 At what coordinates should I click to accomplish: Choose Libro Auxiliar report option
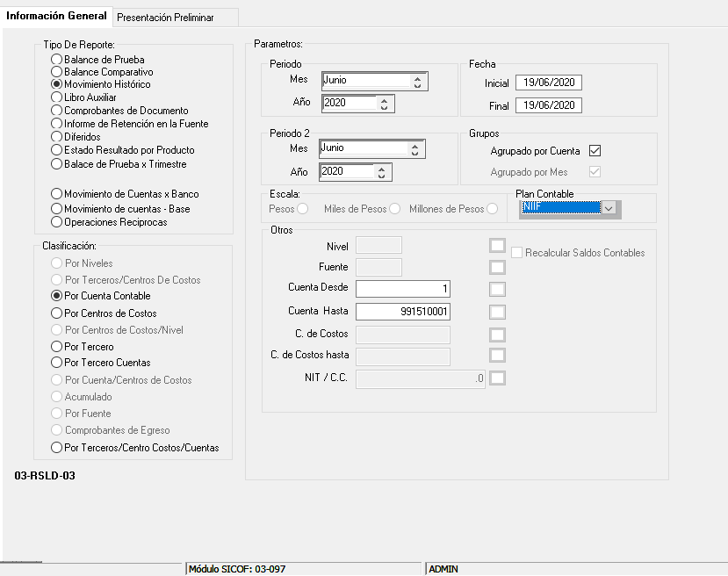point(57,97)
